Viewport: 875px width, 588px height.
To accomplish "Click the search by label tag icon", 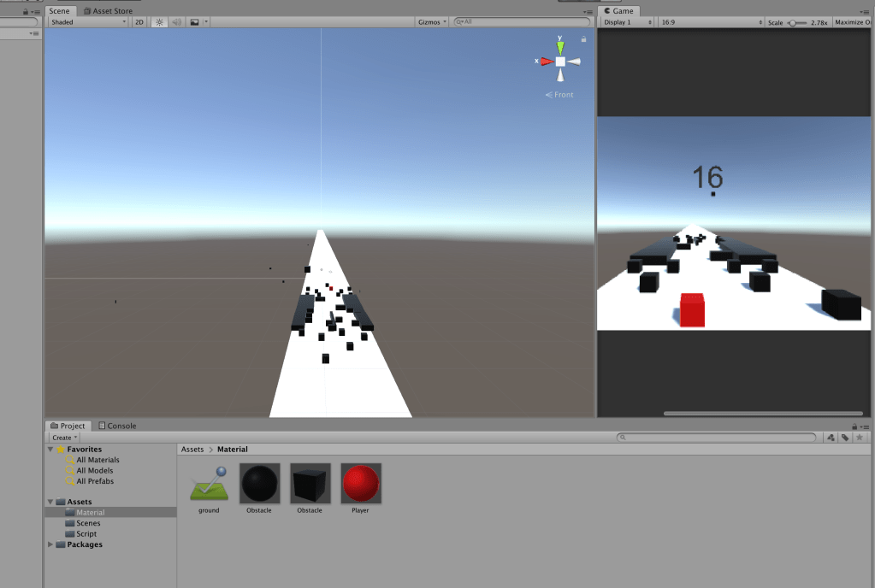I will pyautogui.click(x=845, y=438).
